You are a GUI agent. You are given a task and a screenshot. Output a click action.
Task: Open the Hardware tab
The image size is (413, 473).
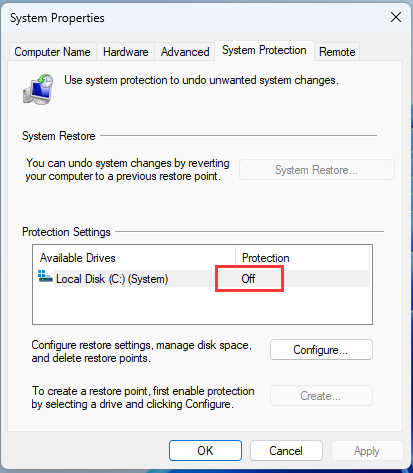[125, 52]
